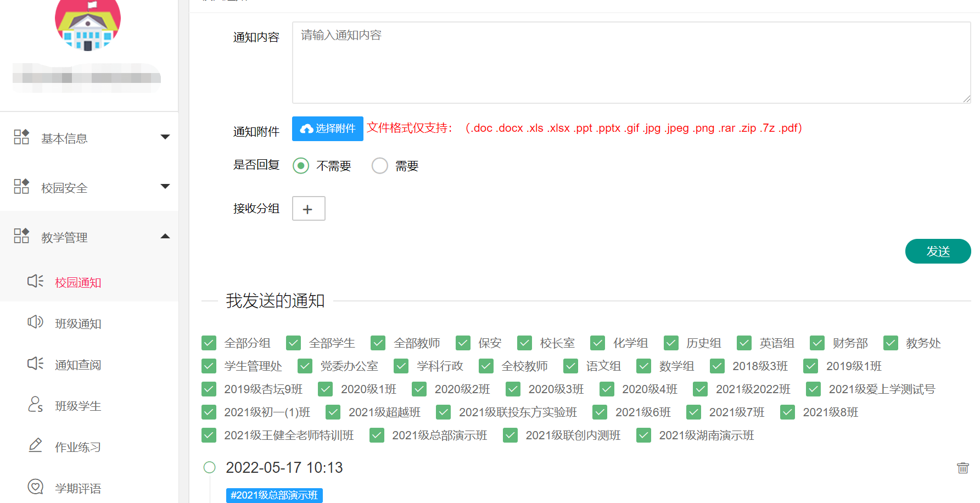Toggle the 校长室 checkbox
This screenshot has height=503, width=980.
pos(524,343)
